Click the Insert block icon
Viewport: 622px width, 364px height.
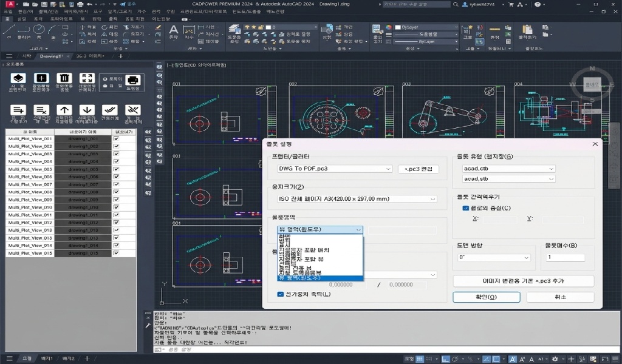[326, 31]
